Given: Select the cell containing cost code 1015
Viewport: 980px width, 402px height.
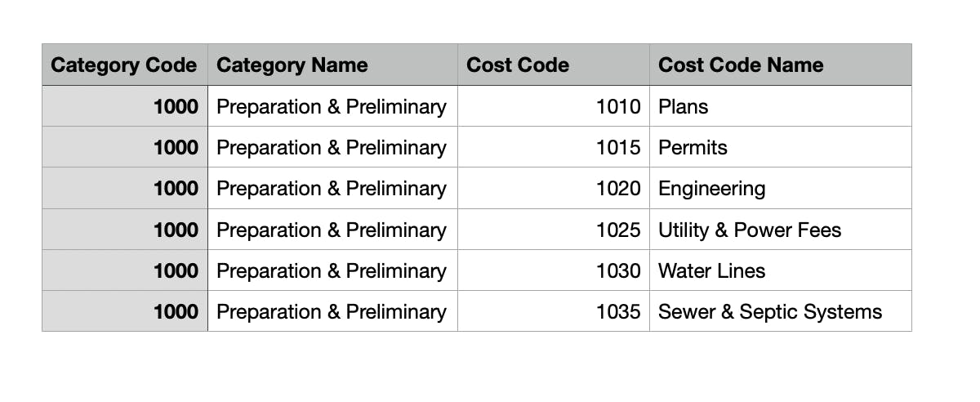Looking at the screenshot, I should (618, 147).
